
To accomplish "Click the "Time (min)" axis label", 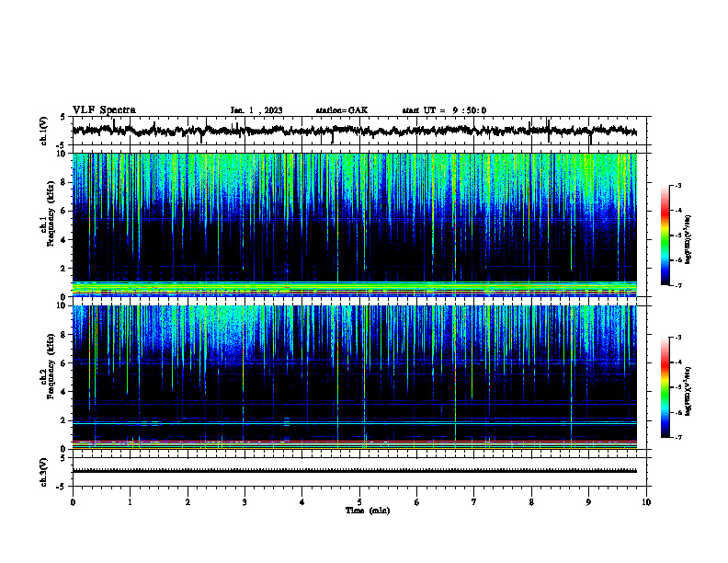I will (368, 511).
